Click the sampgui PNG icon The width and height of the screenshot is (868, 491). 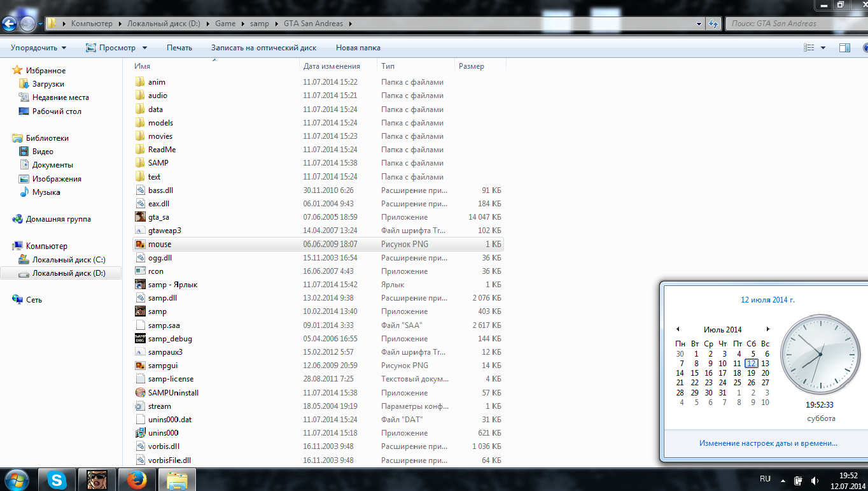141,366
